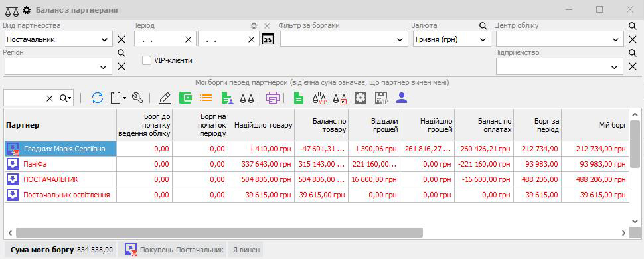The height and width of the screenshot is (259, 644).
Task: Click the horizontal scrollbar thumb
Action: click(219, 232)
